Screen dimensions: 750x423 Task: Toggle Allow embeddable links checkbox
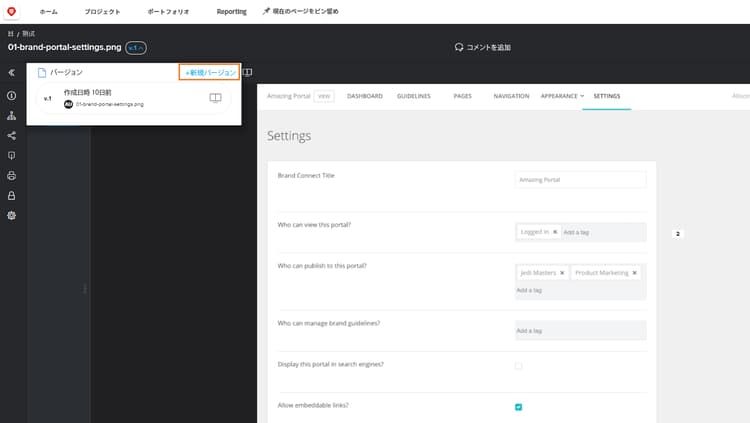click(518, 407)
